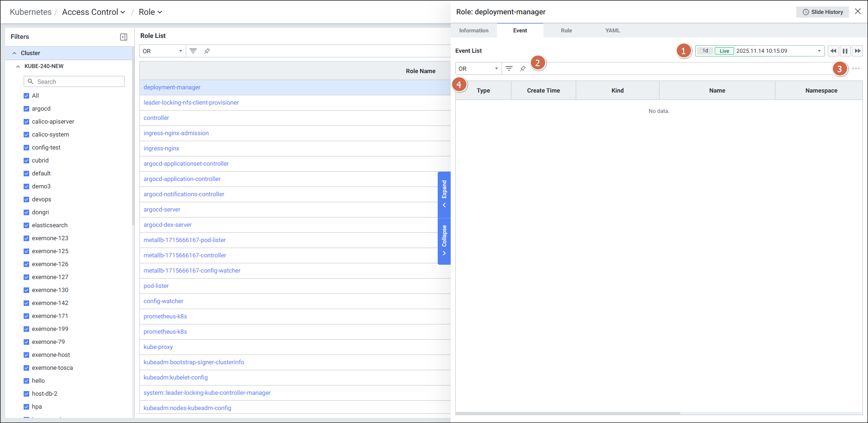Collapse the Filters panel using its icon
The width and height of the screenshot is (868, 423).
click(124, 37)
